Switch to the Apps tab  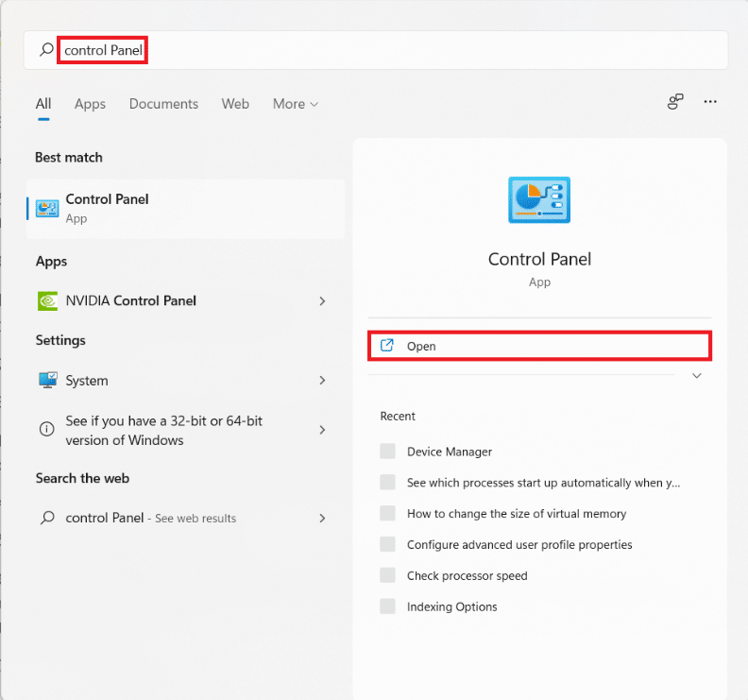pyautogui.click(x=90, y=104)
